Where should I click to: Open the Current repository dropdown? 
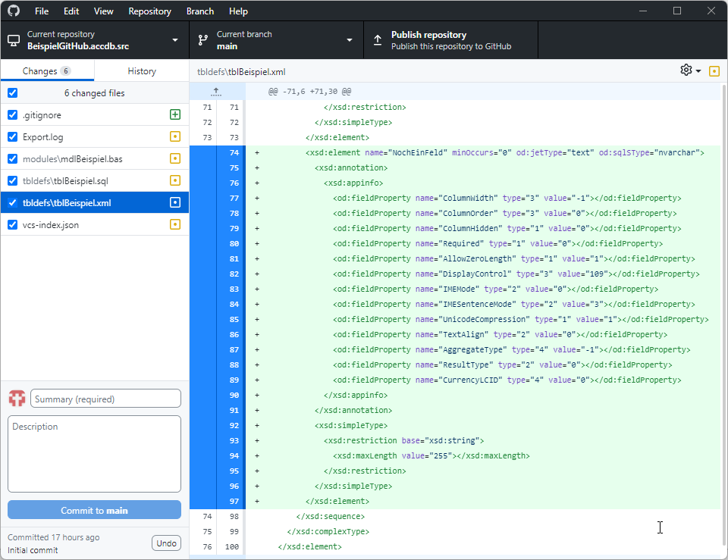174,39
